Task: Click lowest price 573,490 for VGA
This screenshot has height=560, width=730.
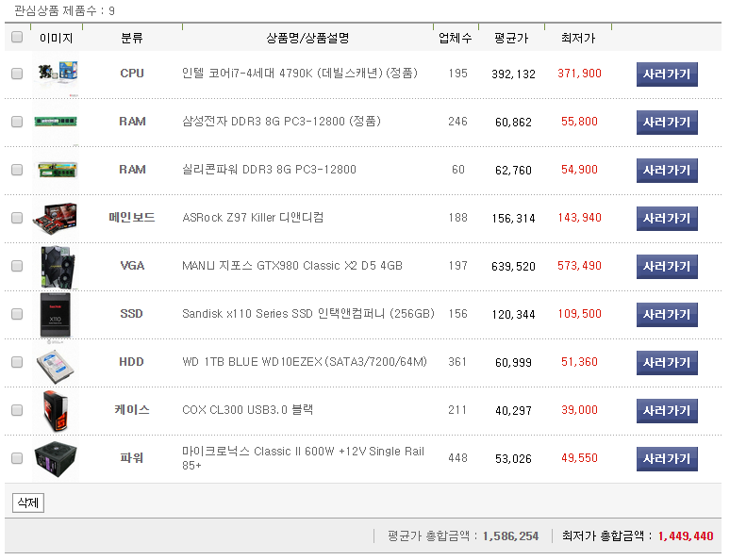Action: tap(579, 266)
